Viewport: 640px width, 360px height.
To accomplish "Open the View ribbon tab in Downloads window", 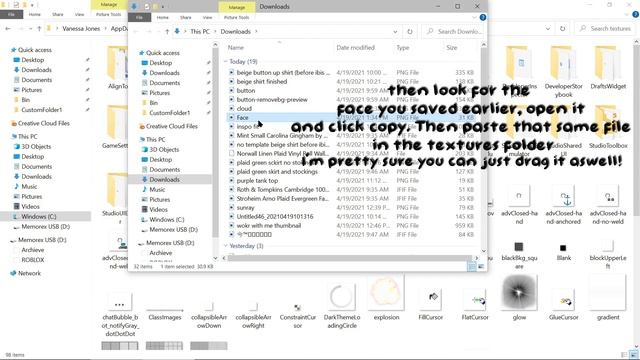I will click(207, 18).
